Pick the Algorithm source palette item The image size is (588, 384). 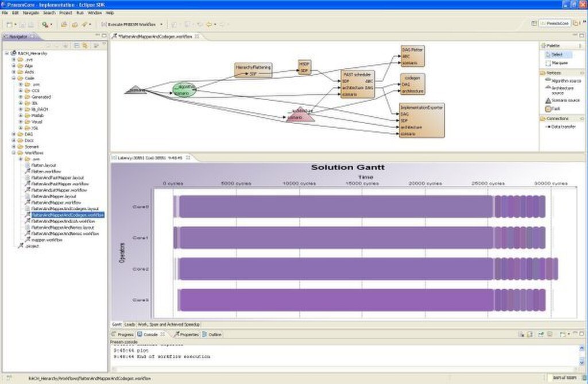coord(562,81)
